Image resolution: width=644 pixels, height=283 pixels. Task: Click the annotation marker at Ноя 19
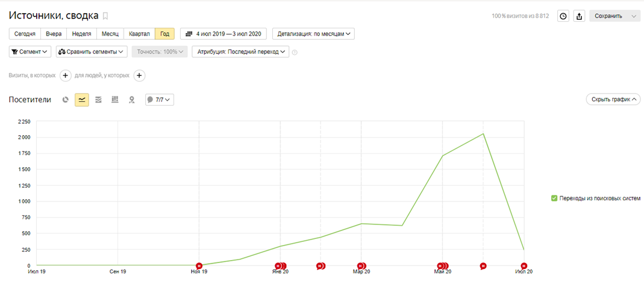[199, 266]
